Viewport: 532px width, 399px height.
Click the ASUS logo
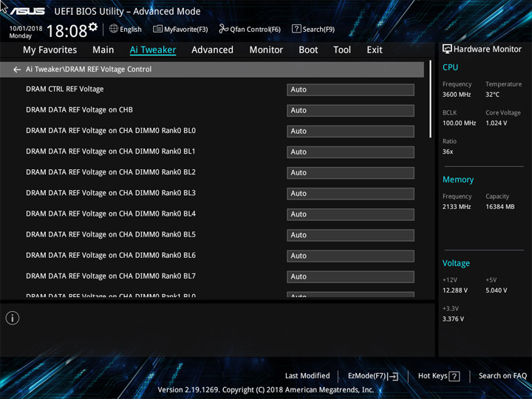pyautogui.click(x=27, y=11)
